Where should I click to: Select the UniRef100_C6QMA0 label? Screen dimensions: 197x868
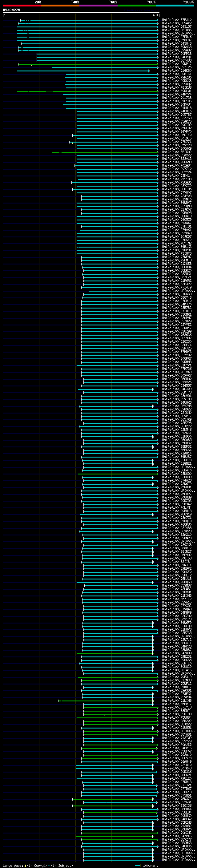177,379
